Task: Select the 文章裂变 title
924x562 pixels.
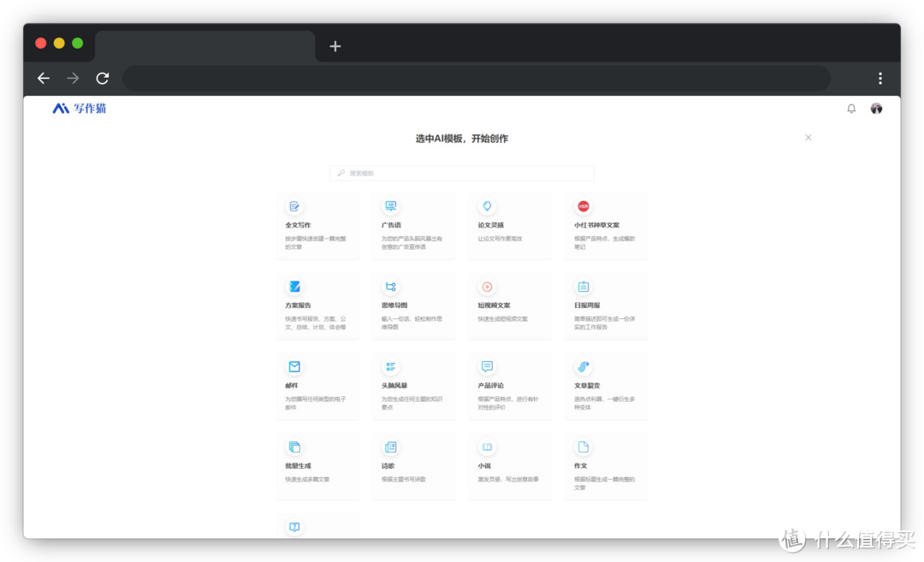Action: (x=587, y=385)
